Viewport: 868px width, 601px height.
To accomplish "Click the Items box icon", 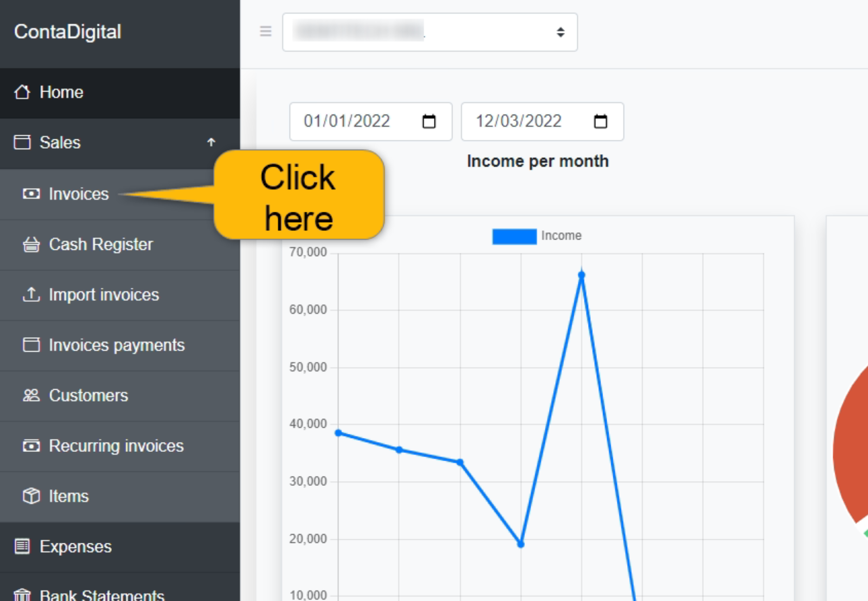I will (31, 496).
